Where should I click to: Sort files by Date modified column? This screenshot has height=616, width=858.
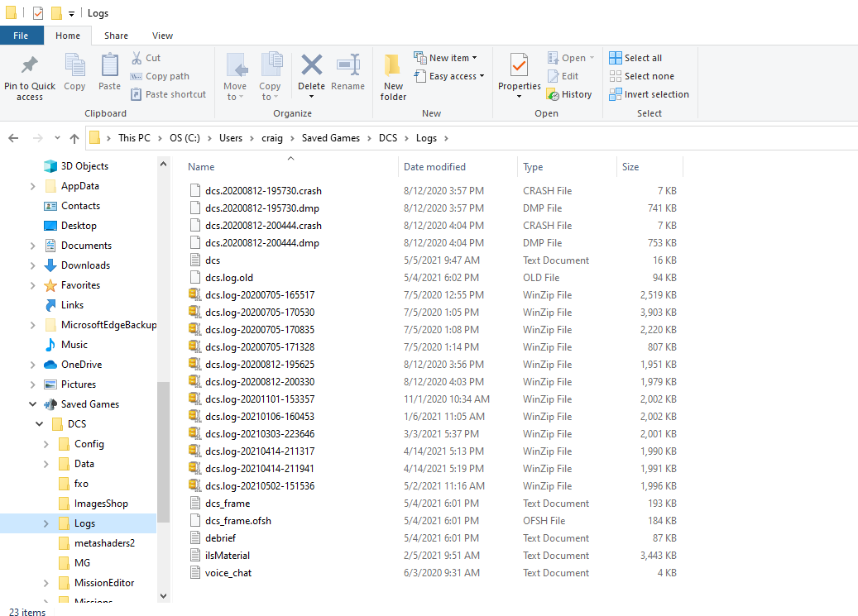tap(458, 167)
